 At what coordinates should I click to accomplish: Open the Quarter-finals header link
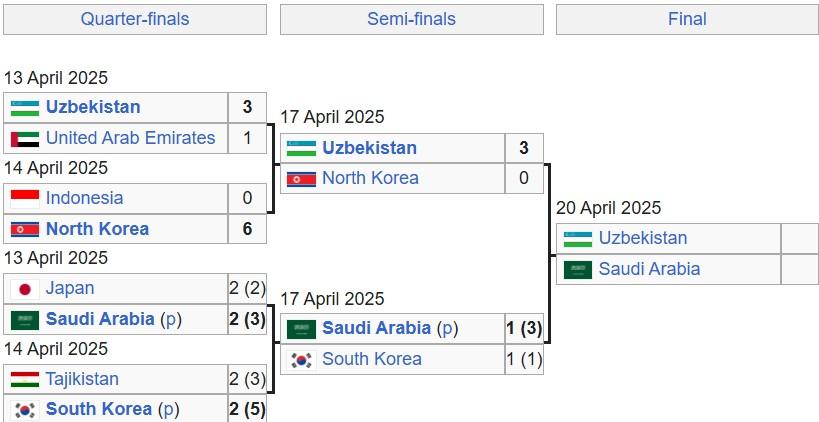coord(135,19)
